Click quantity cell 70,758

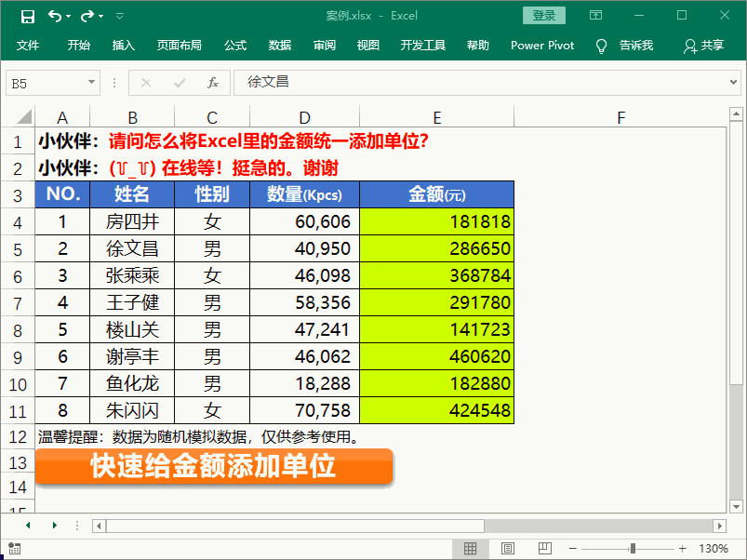304,410
